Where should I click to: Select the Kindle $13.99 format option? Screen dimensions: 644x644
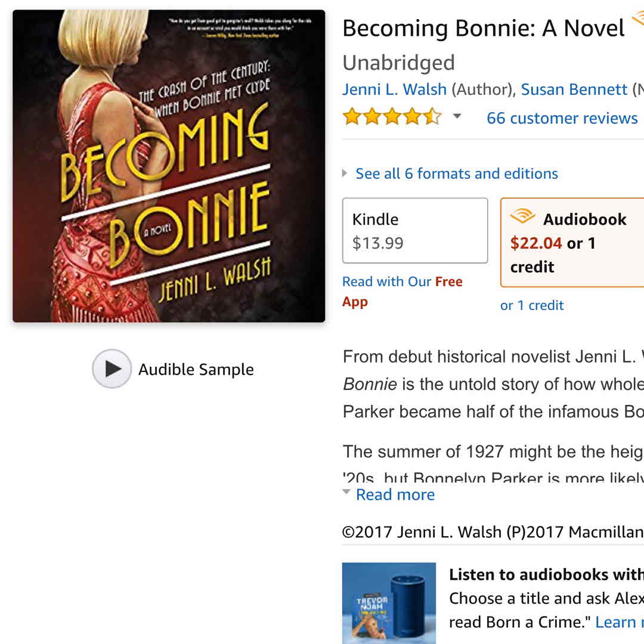point(415,231)
